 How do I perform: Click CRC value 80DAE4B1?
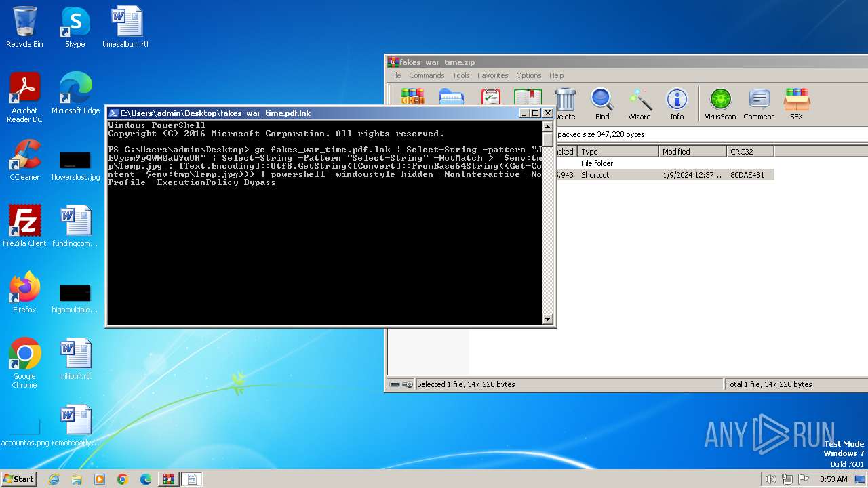747,175
